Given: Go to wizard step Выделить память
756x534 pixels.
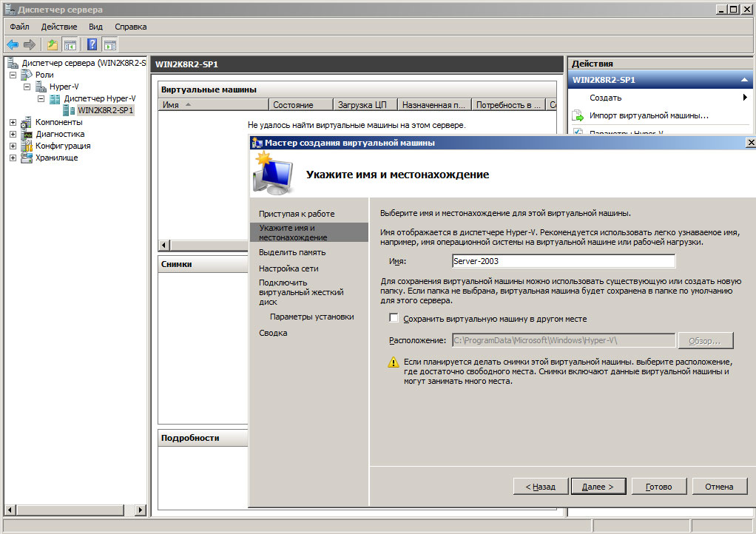Looking at the screenshot, I should tap(292, 252).
